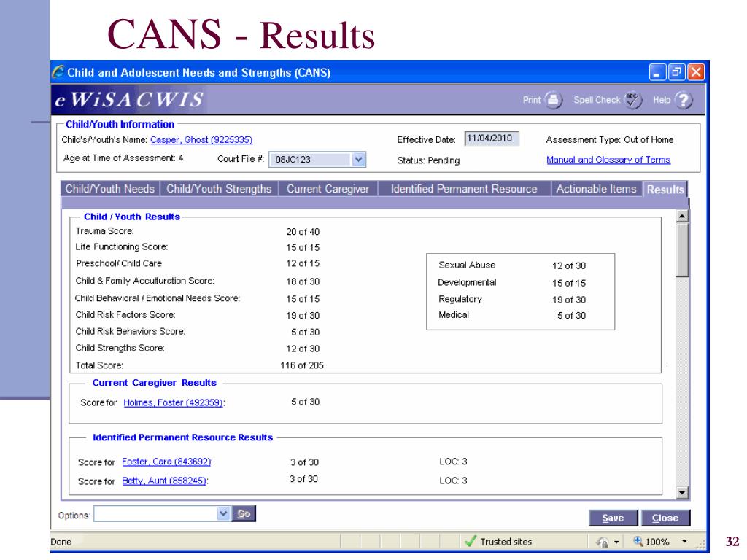The height and width of the screenshot is (560, 747).
Task: Click the LOC: 3 text for Betty, Aunt
Action: 453,481
